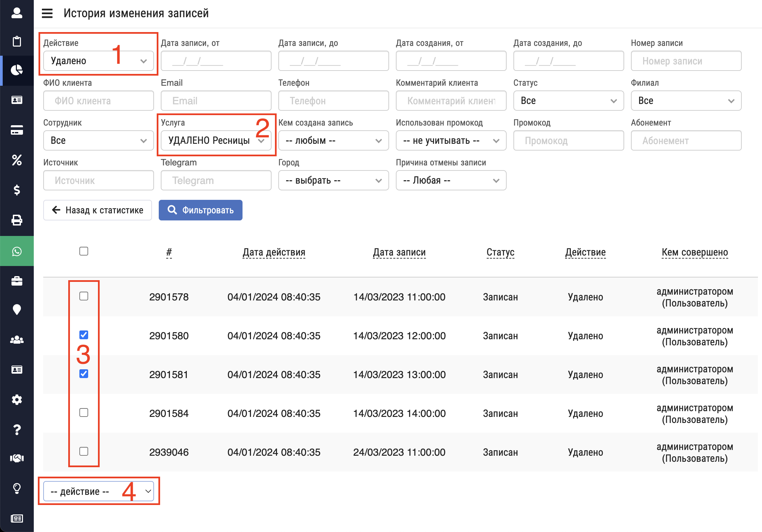Open the Действие dropdown set to Удалено
Image resolution: width=762 pixels, height=532 pixels.
click(x=98, y=61)
